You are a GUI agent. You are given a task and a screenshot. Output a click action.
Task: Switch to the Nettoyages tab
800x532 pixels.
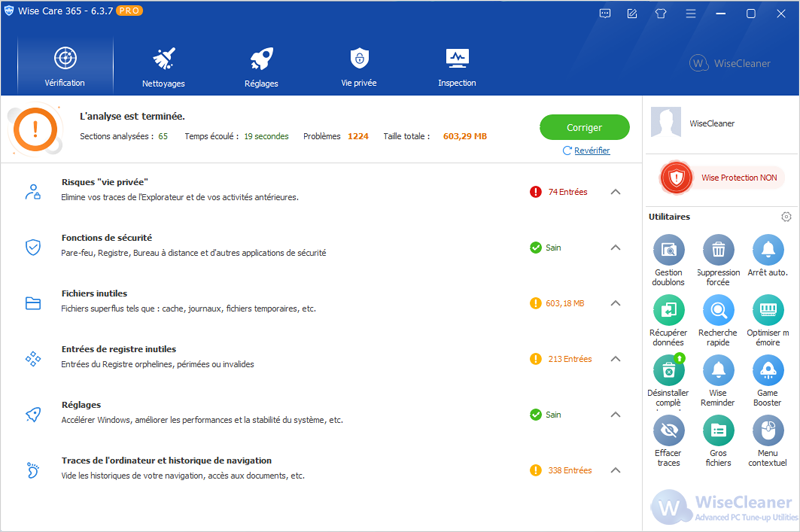coord(163,66)
